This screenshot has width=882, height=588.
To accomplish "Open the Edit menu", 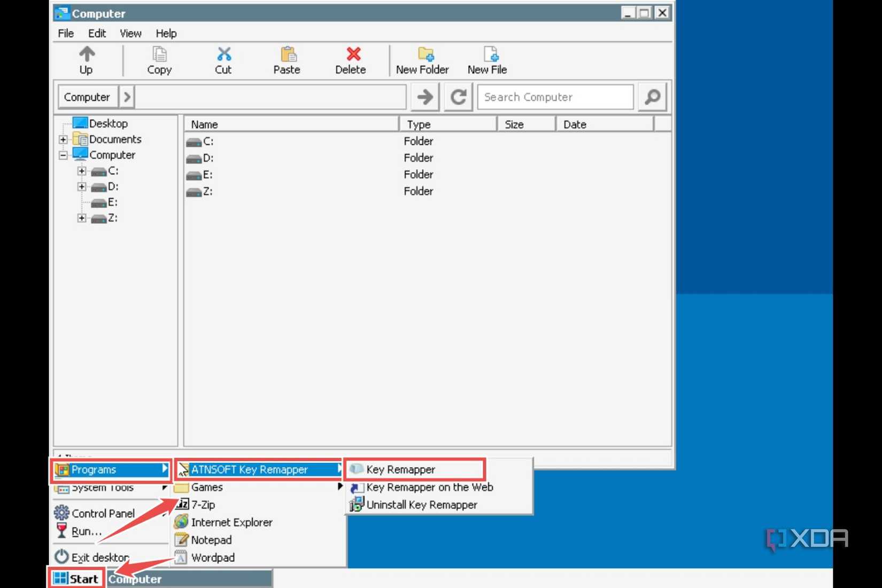I will pyautogui.click(x=97, y=33).
